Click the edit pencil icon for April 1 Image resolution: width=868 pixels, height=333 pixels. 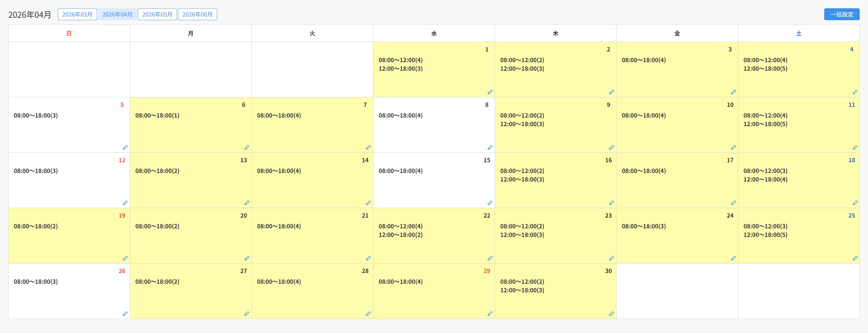(490, 92)
